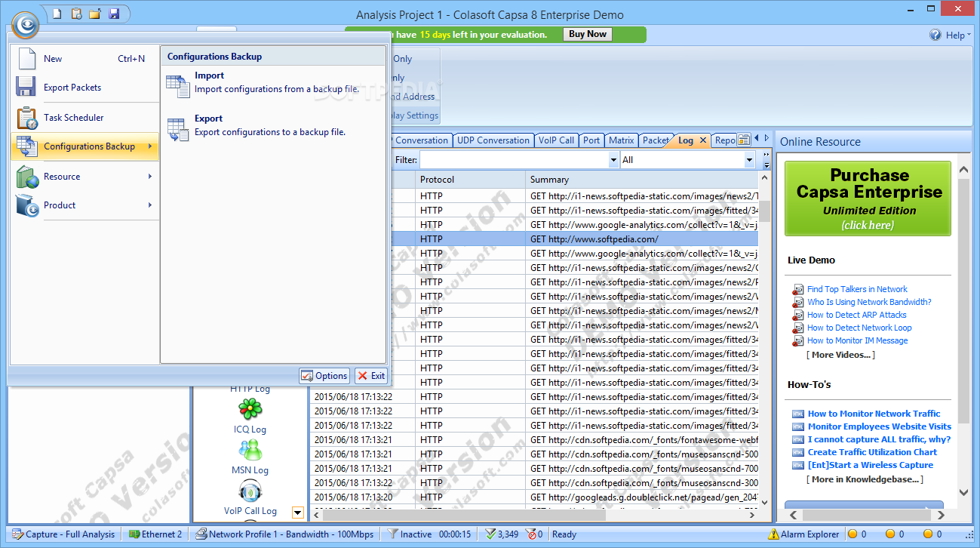Click the Purchase Capsa Enterprise banner
The width and height of the screenshot is (980, 548).
coord(868,199)
